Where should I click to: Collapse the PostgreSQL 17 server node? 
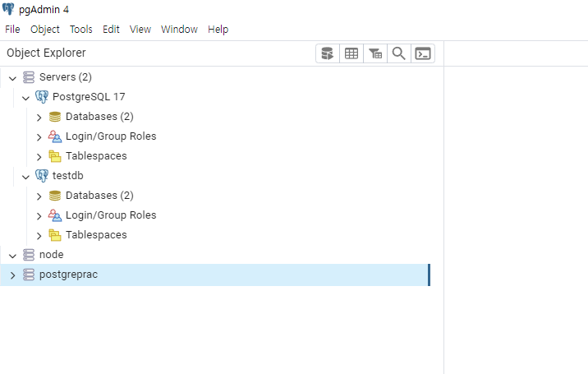(25, 99)
